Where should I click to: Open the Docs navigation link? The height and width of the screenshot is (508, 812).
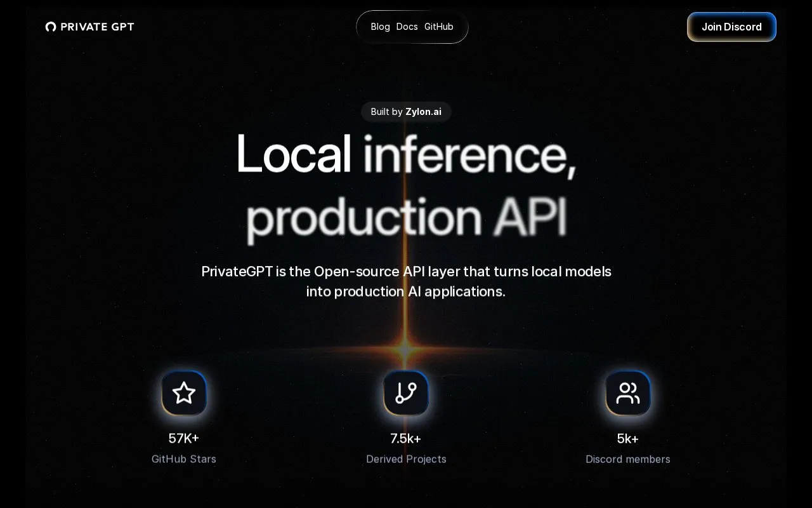[x=407, y=27]
